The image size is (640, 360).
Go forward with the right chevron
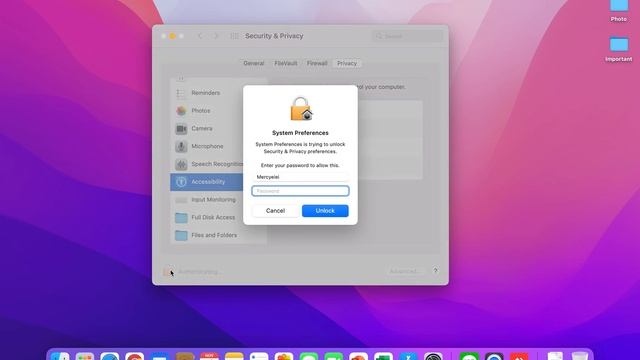(216, 36)
